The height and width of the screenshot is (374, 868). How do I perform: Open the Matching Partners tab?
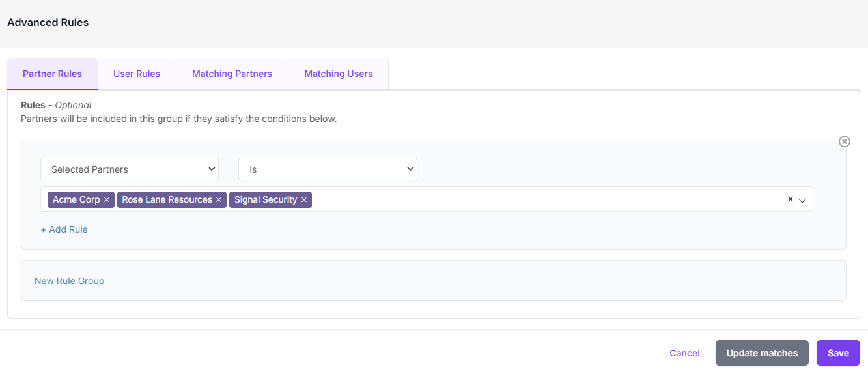pos(232,74)
